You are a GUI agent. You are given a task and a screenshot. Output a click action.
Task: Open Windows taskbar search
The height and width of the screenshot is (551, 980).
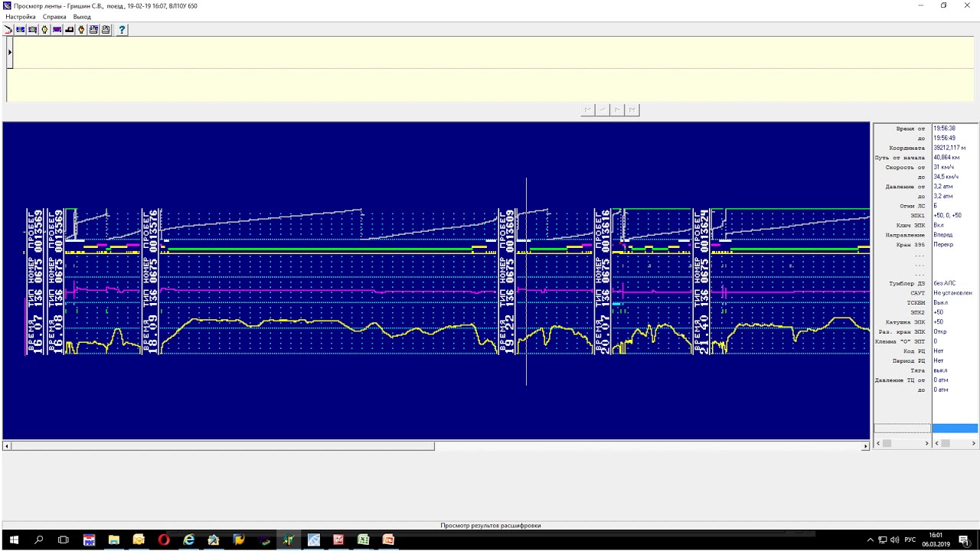(x=39, y=540)
